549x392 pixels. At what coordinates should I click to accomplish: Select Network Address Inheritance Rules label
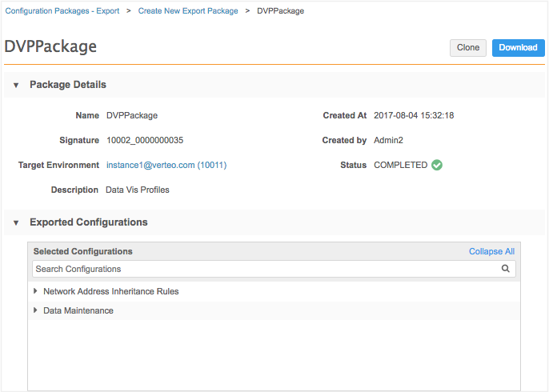[110, 291]
